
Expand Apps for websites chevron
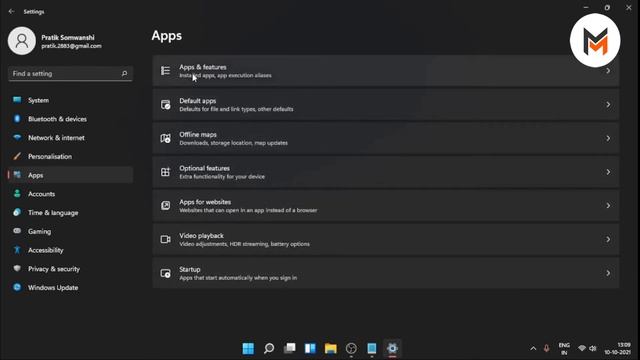pos(608,206)
